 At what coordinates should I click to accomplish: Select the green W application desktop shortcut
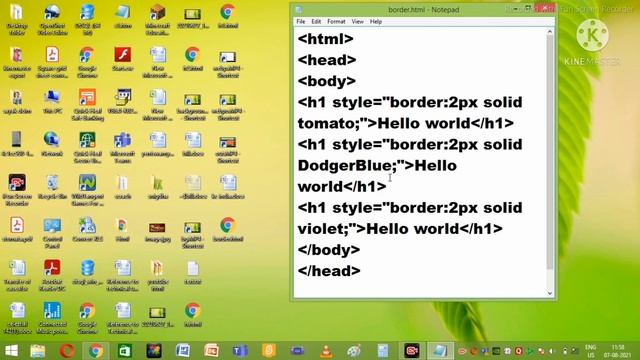point(87,190)
